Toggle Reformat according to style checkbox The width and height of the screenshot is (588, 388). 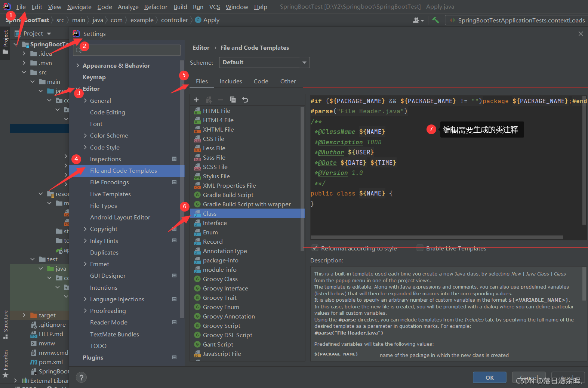(x=315, y=248)
